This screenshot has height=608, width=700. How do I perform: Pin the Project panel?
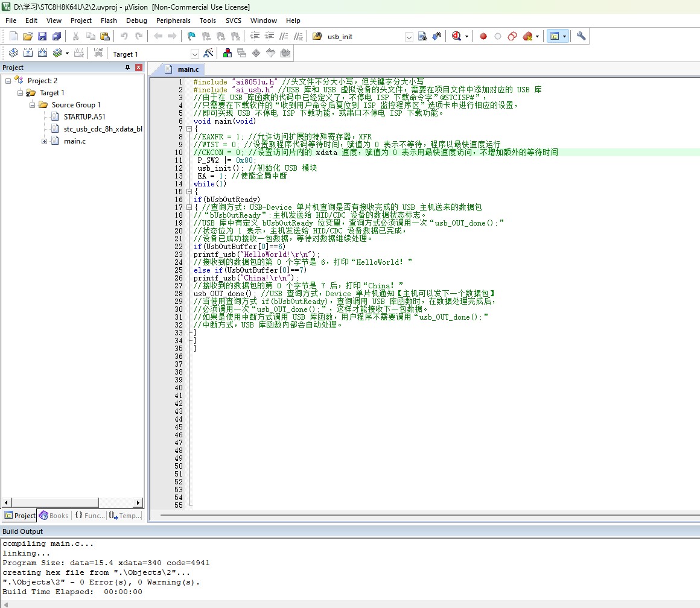pyautogui.click(x=128, y=68)
